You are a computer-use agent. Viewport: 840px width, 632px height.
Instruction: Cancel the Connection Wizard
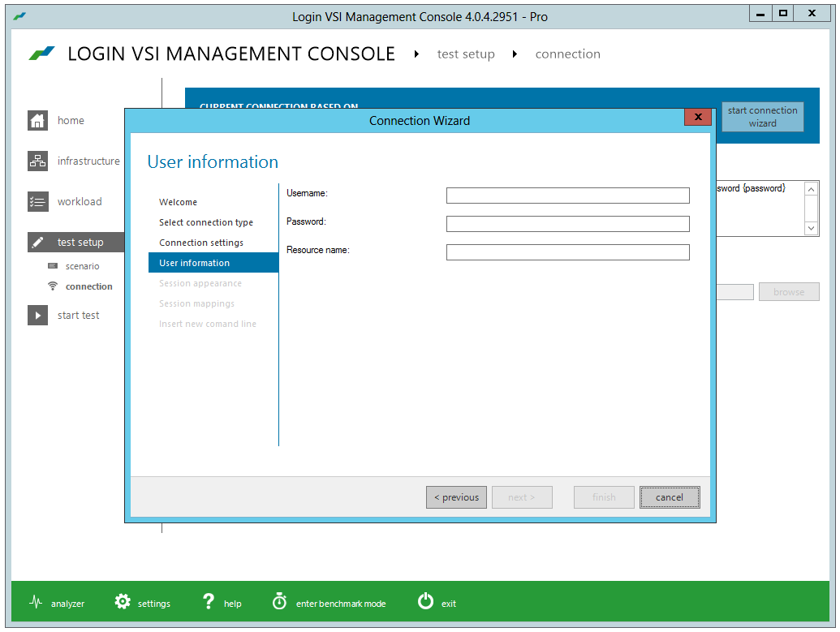[670, 497]
